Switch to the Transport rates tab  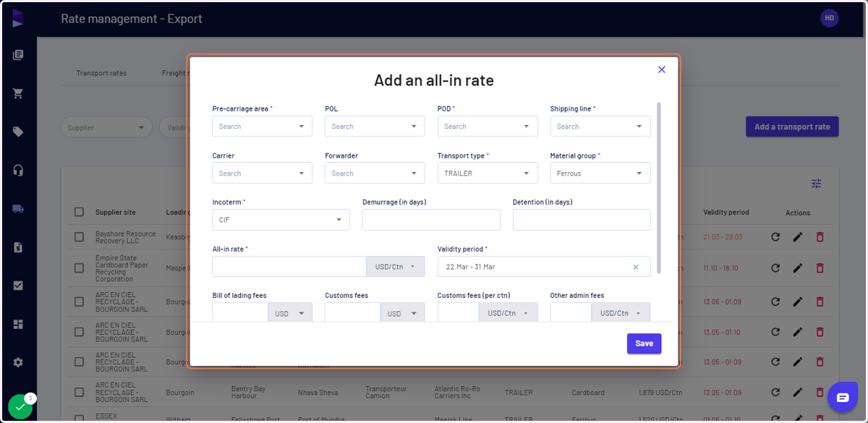(101, 73)
